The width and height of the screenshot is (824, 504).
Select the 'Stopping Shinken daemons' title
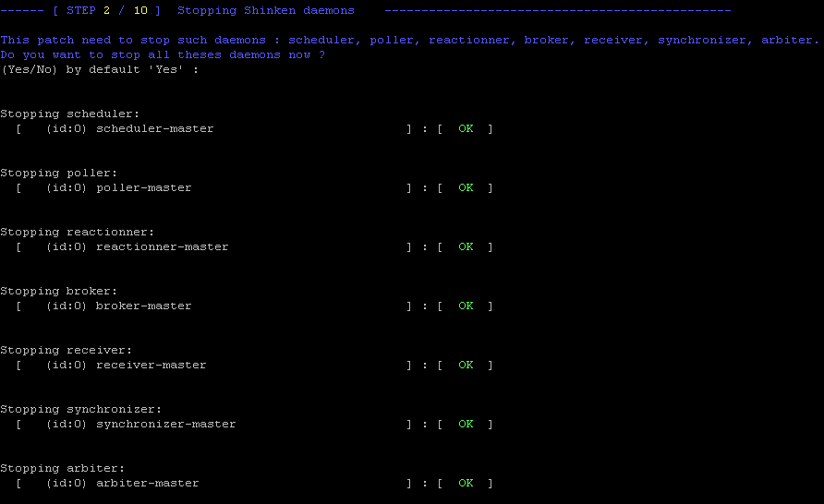pos(265,10)
